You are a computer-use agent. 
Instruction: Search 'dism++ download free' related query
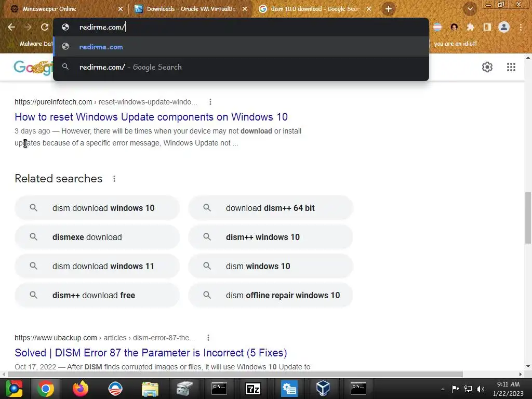pos(97,295)
